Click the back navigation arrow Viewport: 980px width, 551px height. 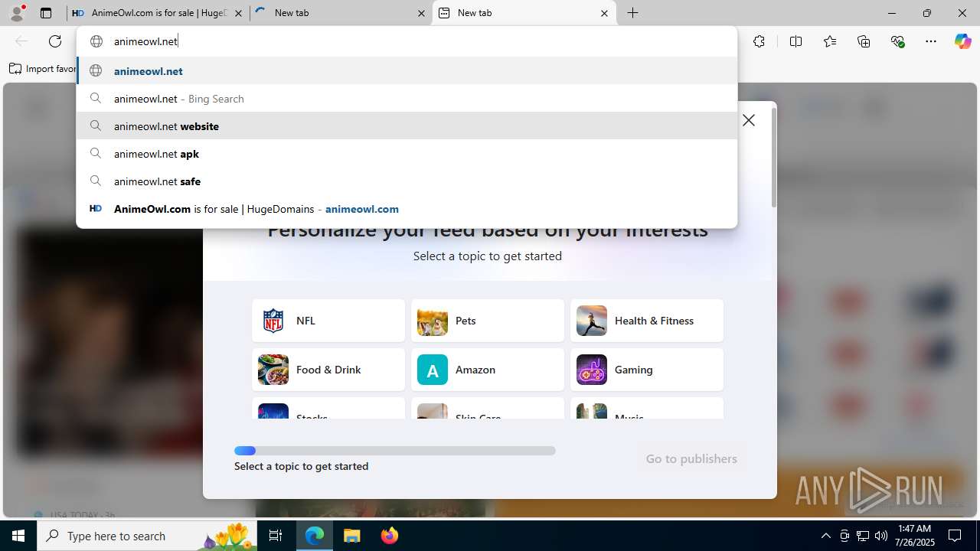[21, 41]
